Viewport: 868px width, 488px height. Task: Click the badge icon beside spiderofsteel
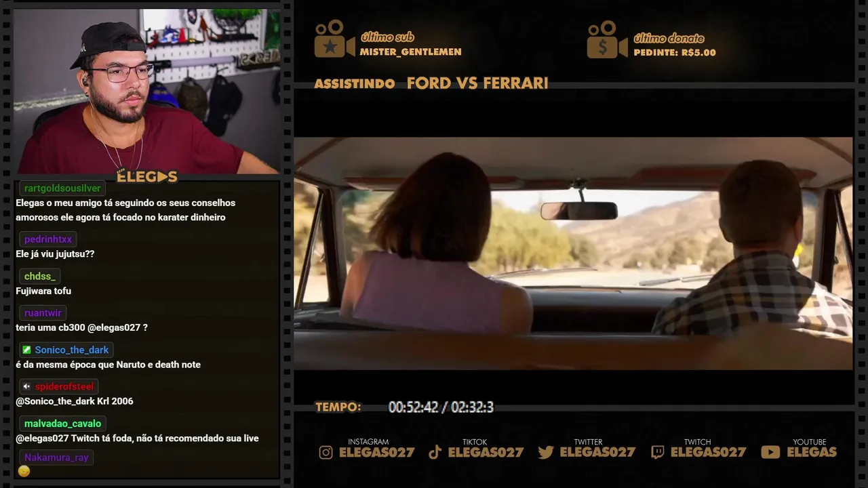[26, 386]
